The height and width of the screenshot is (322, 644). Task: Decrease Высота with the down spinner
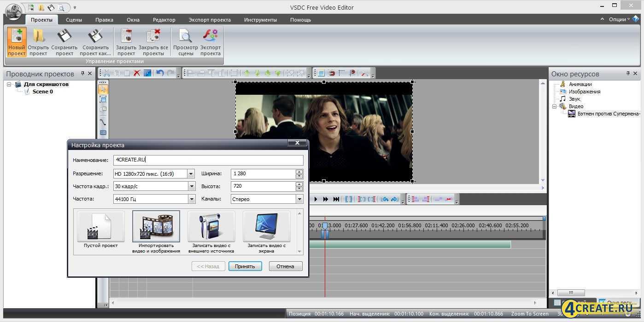(299, 189)
